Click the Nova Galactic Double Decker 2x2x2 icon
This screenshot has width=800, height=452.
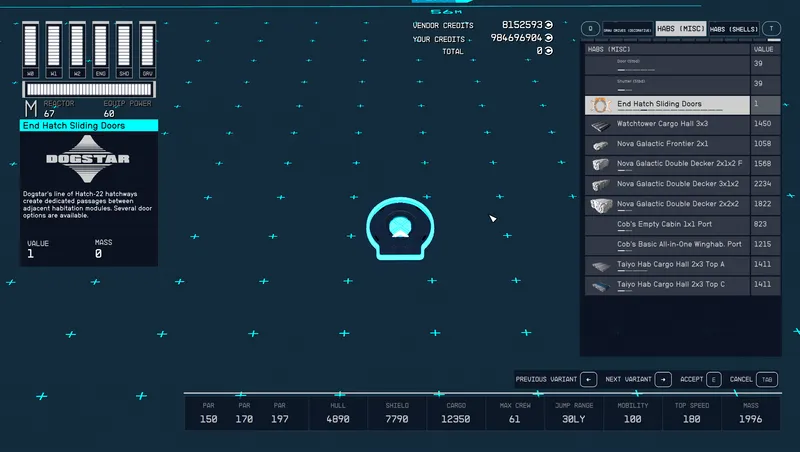click(x=601, y=206)
